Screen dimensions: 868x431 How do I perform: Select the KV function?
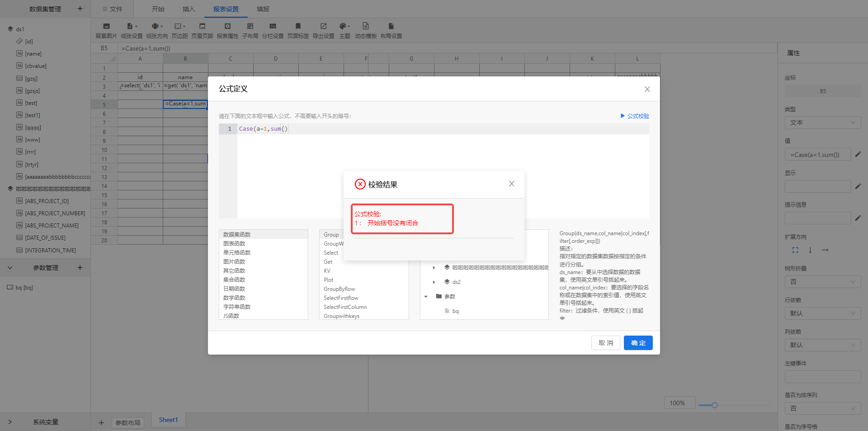(327, 271)
